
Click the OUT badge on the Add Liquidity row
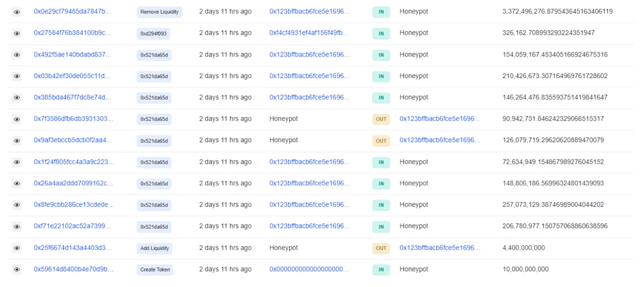(381, 248)
